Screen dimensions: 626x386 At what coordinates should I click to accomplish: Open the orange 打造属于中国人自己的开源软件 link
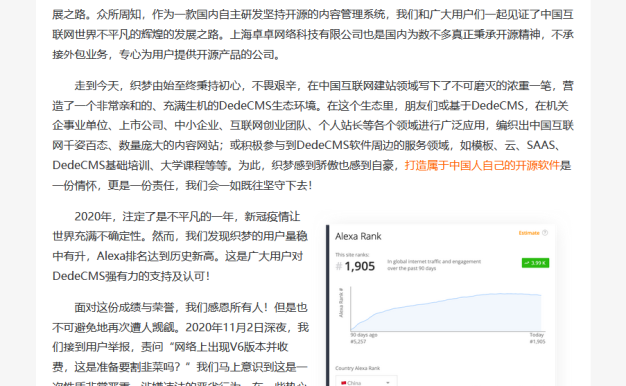click(x=482, y=165)
